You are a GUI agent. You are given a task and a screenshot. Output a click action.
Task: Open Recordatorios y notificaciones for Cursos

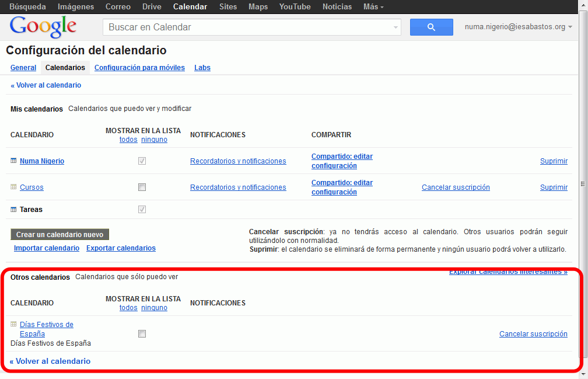[x=238, y=187]
